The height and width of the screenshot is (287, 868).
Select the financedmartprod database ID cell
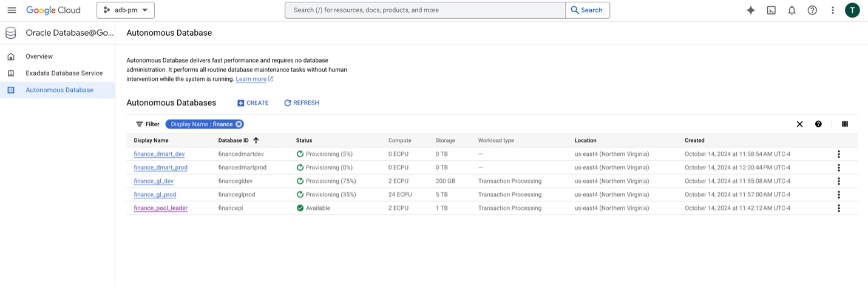pyautogui.click(x=242, y=167)
